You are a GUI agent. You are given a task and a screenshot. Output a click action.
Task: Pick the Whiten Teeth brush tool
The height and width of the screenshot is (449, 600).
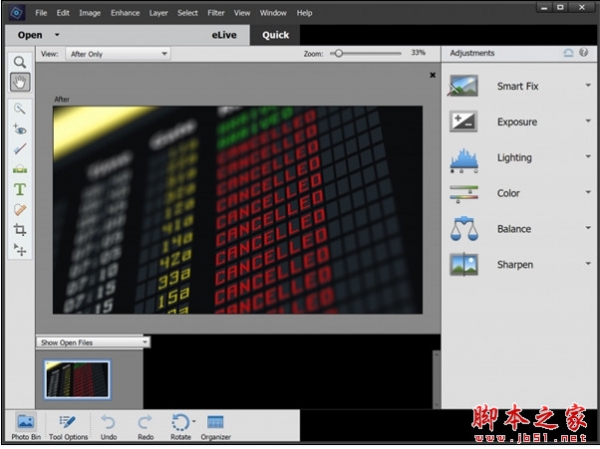(x=20, y=149)
